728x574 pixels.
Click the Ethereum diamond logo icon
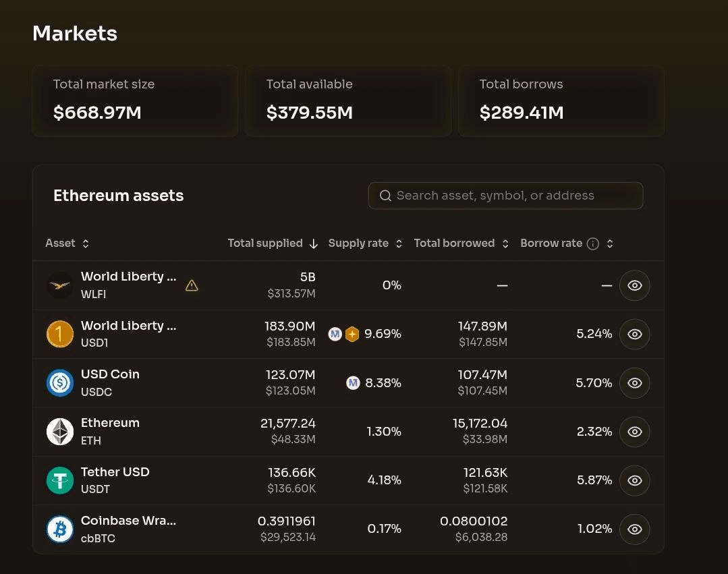(60, 432)
